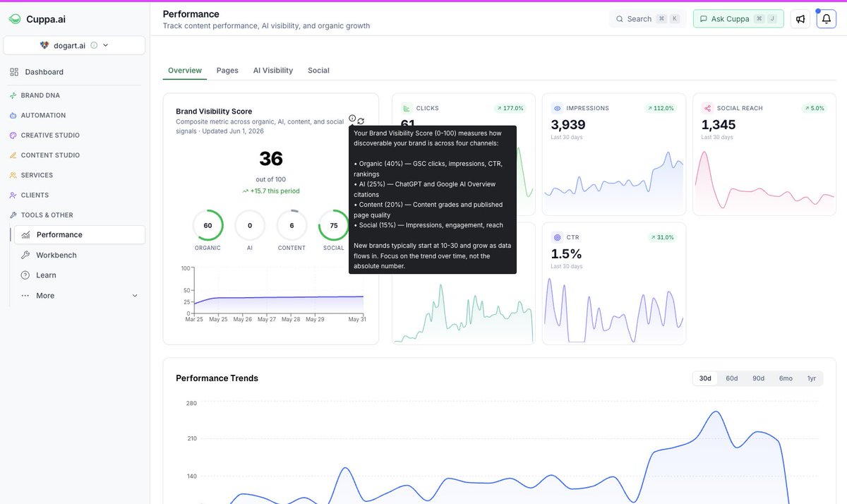Image resolution: width=847 pixels, height=504 pixels.
Task: Click the Cuppa.ai logo icon
Action: point(15,19)
